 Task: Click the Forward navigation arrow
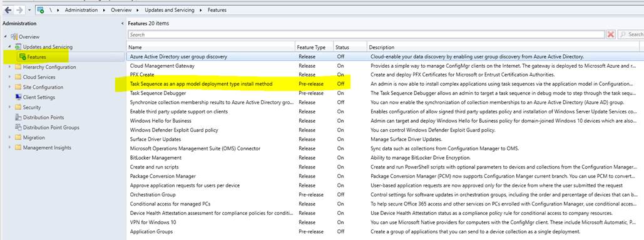[19, 10]
